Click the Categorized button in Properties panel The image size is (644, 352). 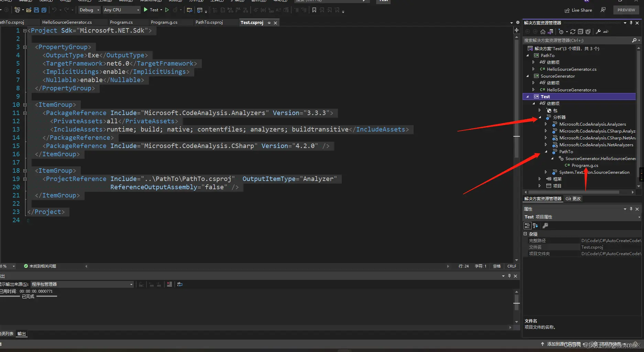[527, 226]
